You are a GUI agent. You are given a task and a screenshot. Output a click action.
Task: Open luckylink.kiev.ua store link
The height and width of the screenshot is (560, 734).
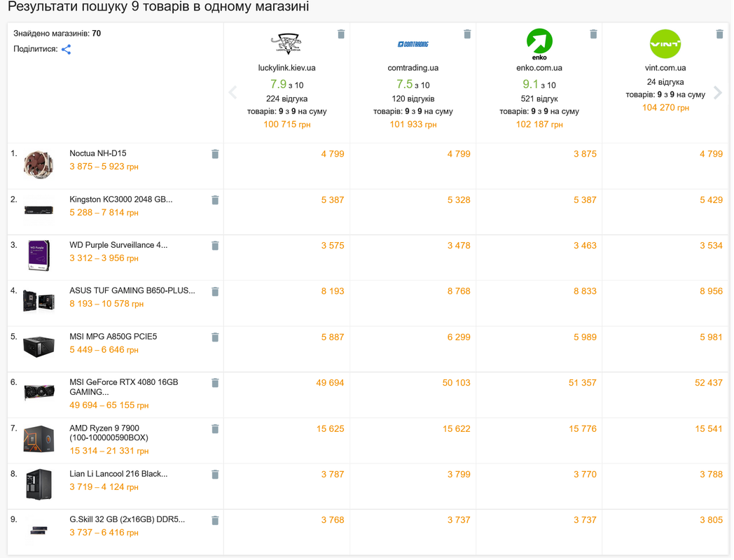point(286,68)
